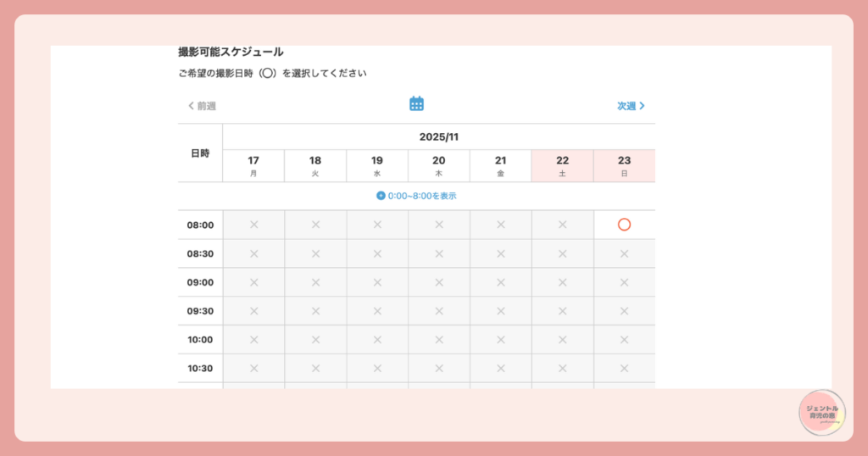Click the unavailable X at 08:30 Tuesday 18
This screenshot has height=456, width=868.
point(315,253)
